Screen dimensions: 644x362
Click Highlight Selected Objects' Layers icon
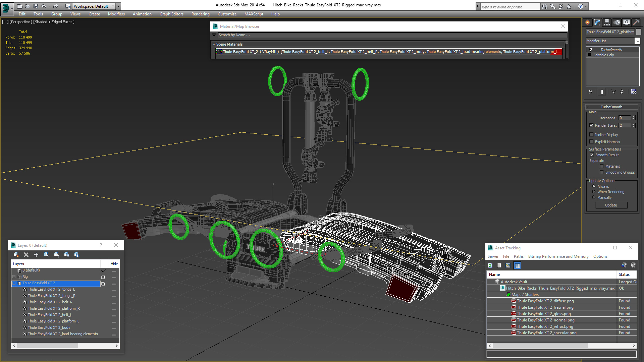(x=56, y=255)
